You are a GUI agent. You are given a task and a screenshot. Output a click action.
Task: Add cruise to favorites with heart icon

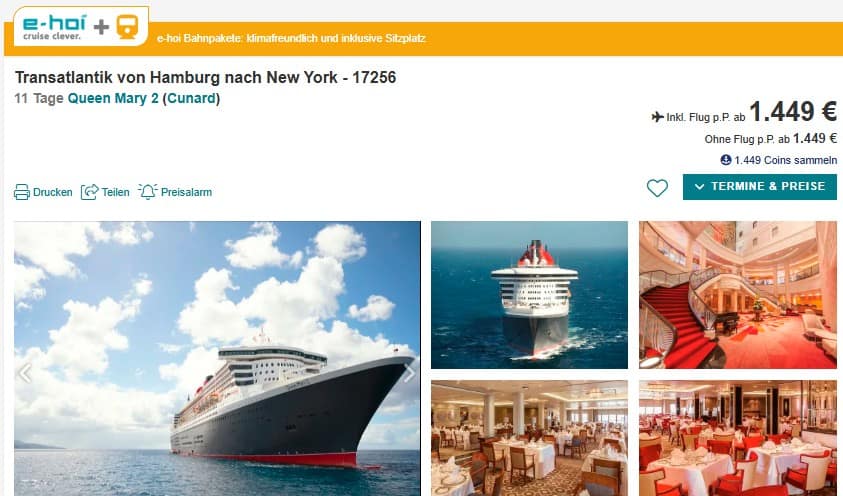[657, 188]
